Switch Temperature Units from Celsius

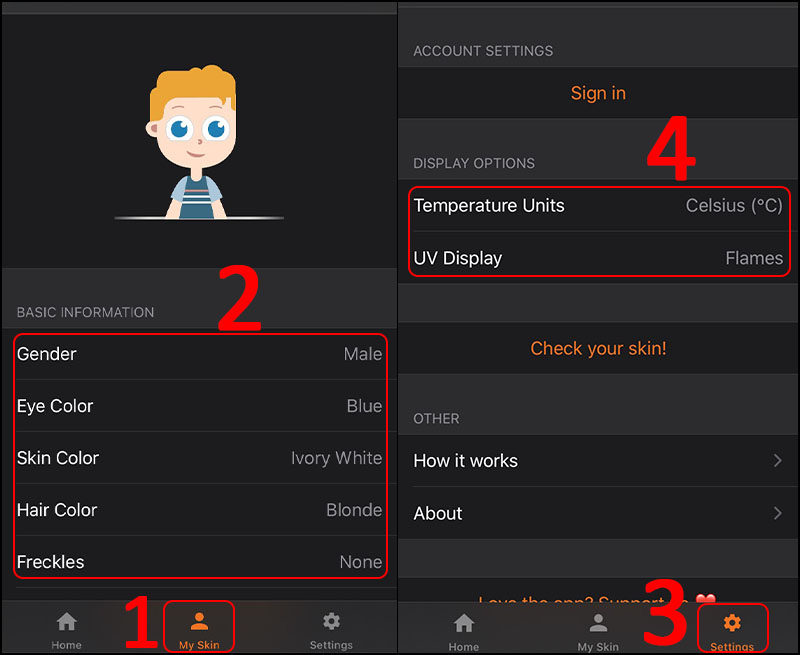click(x=733, y=205)
